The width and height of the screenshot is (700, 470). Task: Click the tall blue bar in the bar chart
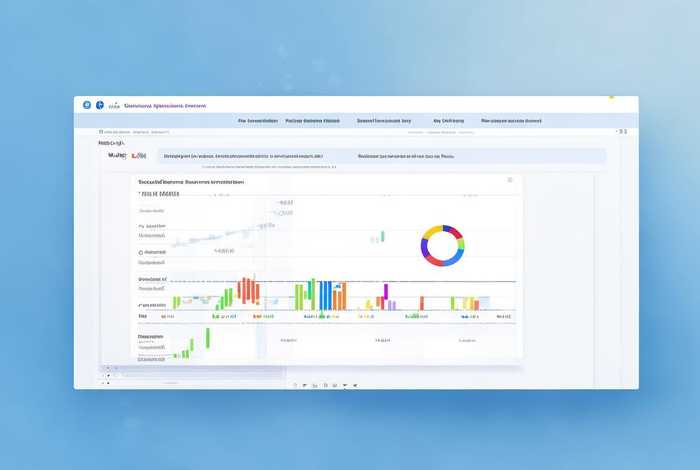tap(324, 295)
